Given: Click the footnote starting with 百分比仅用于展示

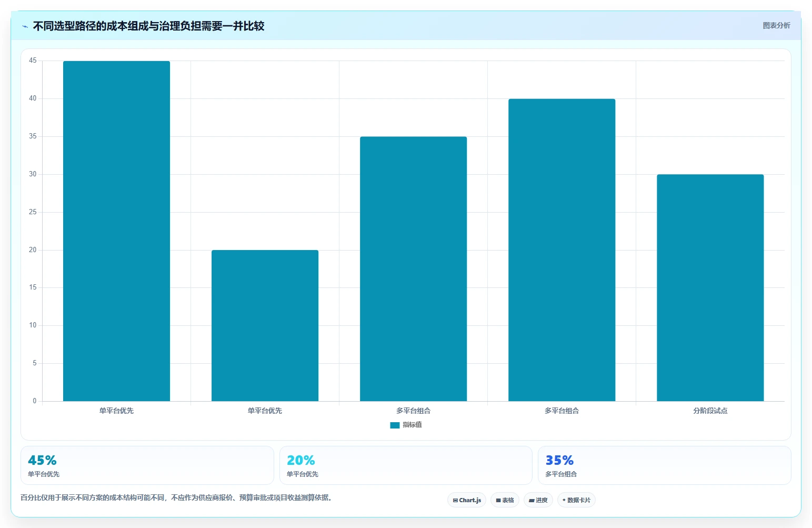Looking at the screenshot, I should 177,497.
